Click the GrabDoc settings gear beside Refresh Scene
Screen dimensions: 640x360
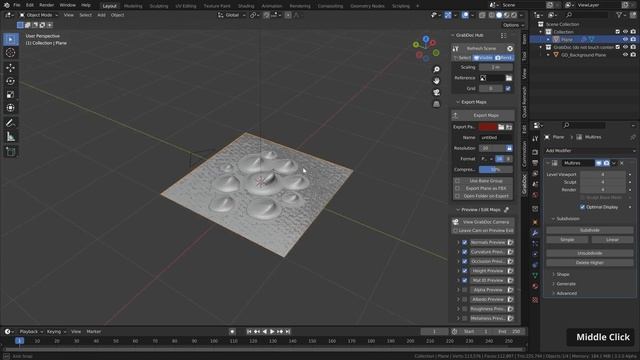510,49
